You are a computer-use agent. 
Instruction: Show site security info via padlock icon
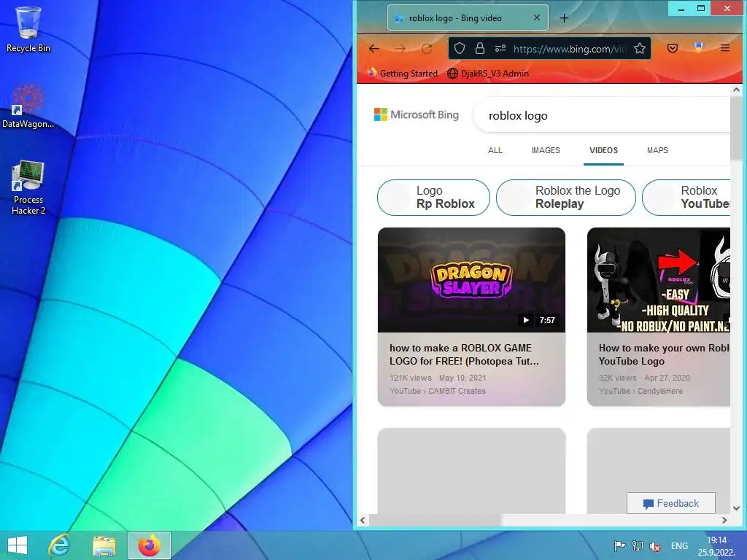[480, 49]
